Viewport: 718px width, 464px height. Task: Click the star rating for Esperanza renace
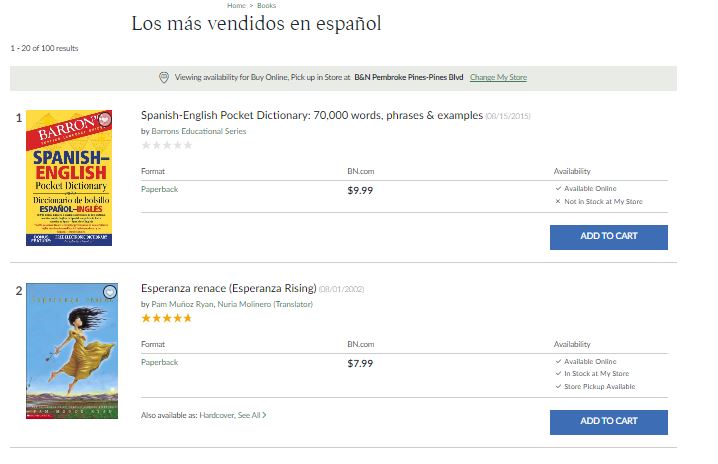166,318
